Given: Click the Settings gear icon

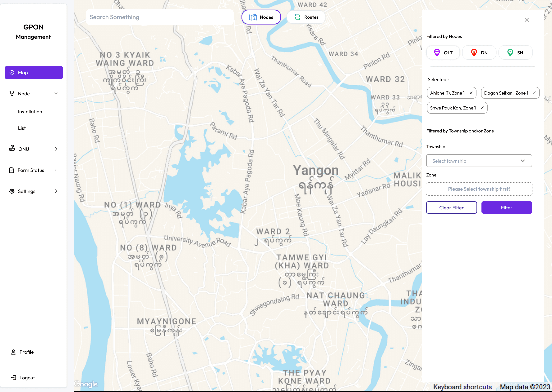Looking at the screenshot, I should [x=12, y=191].
